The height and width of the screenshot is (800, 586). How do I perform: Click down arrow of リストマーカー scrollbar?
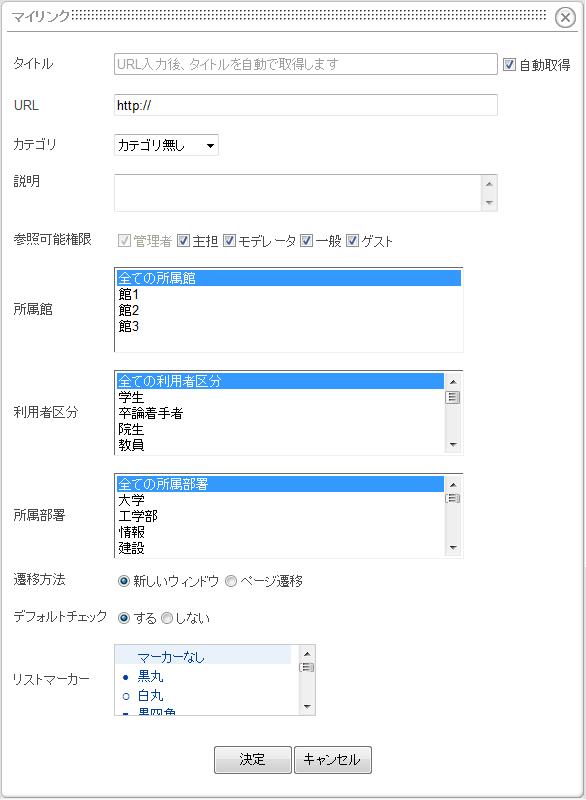[x=307, y=707]
